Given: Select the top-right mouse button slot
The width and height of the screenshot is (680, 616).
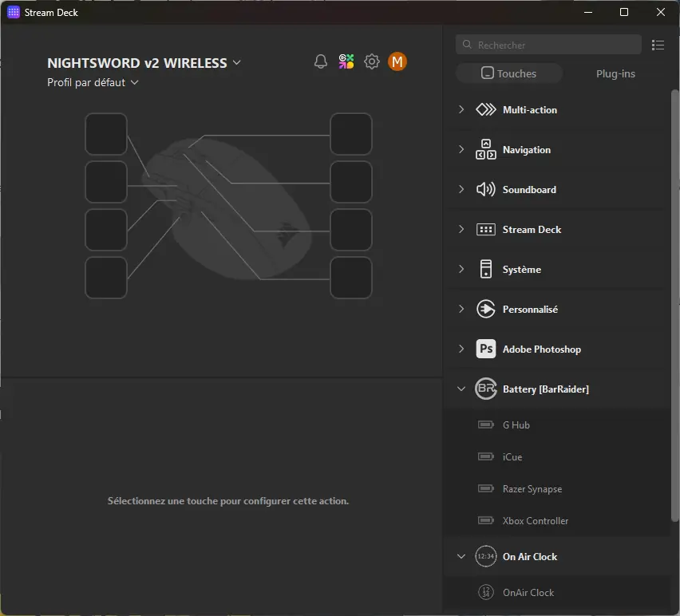Looking at the screenshot, I should (x=351, y=134).
